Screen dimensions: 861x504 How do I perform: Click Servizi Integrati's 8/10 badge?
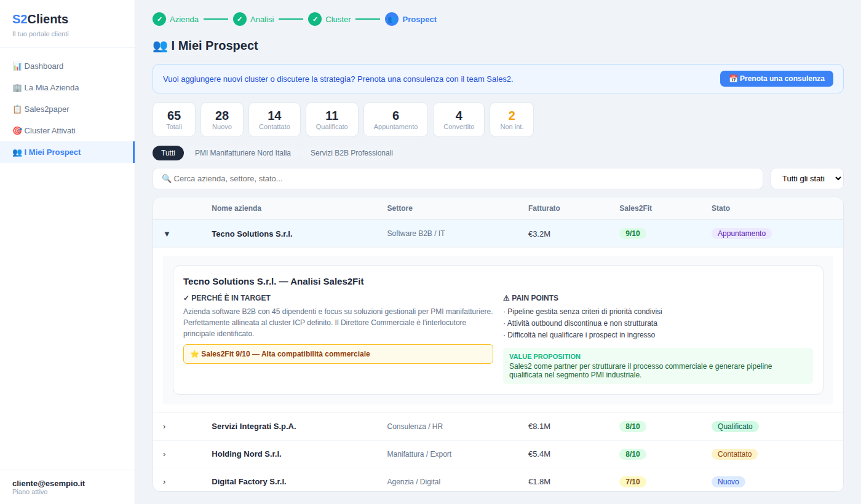pos(633,427)
